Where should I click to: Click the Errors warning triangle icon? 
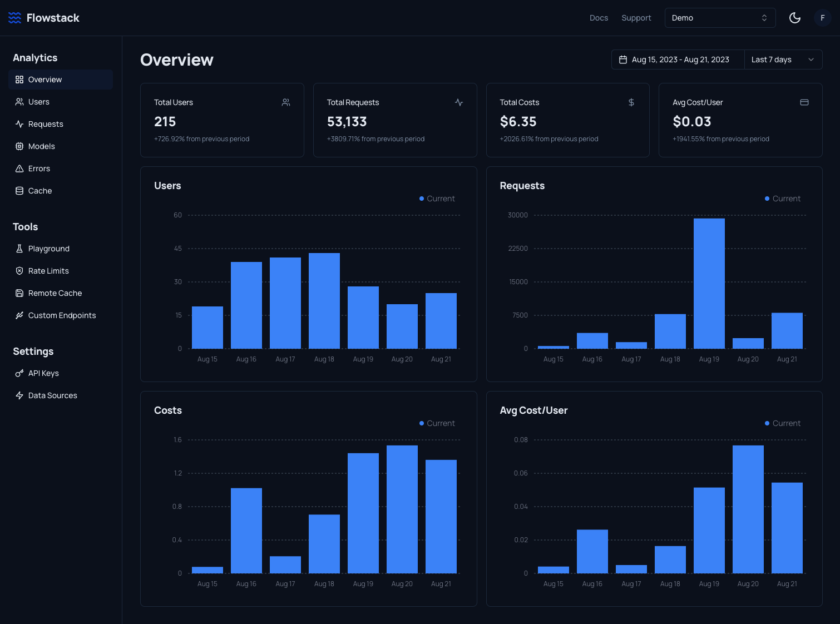[x=19, y=169]
